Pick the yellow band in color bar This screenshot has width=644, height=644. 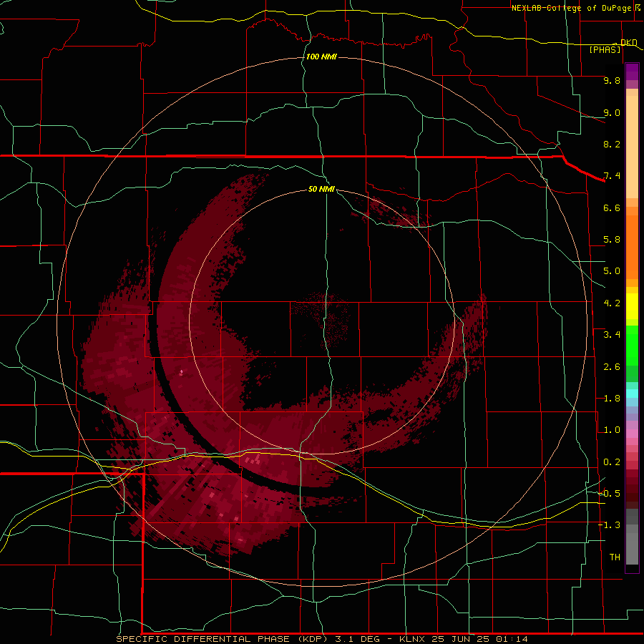pyautogui.click(x=632, y=306)
